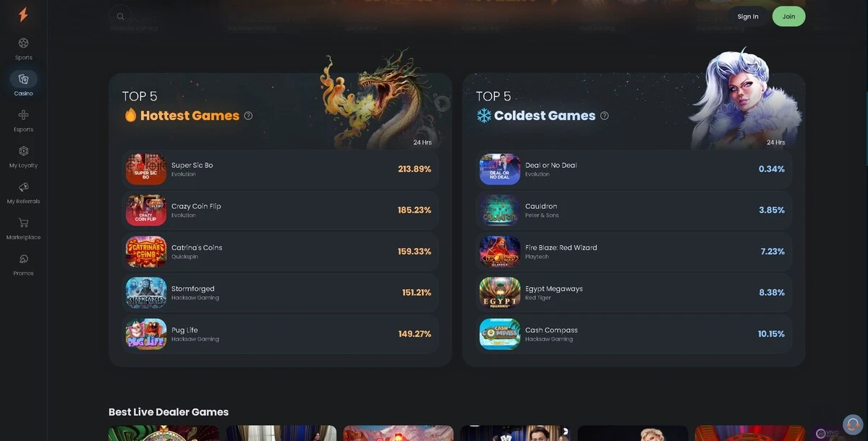Click the search magnifier icon
The image size is (868, 441).
tap(120, 16)
